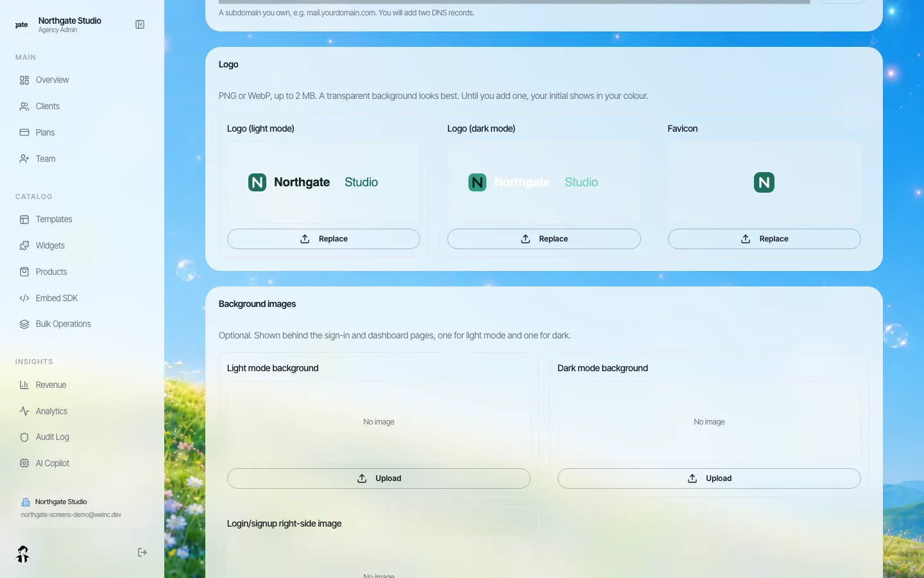
Task: Click the Login/signup right-side image label
Action: [x=284, y=523]
